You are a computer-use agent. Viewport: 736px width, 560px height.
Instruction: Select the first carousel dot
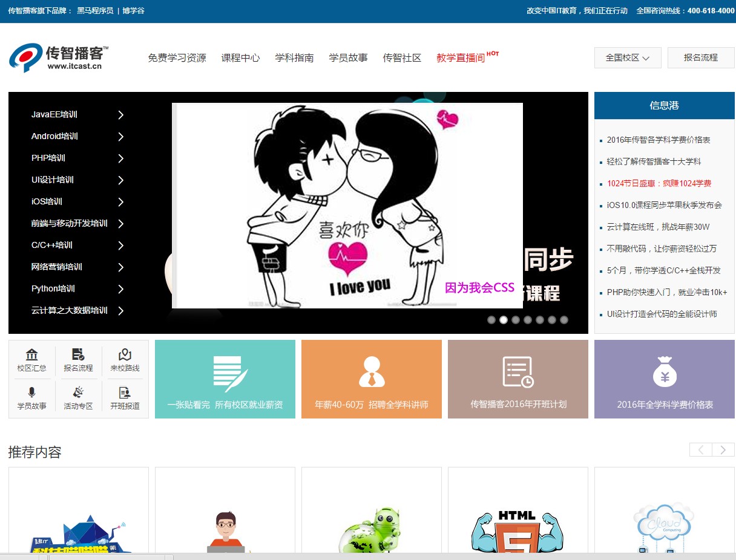pos(491,320)
